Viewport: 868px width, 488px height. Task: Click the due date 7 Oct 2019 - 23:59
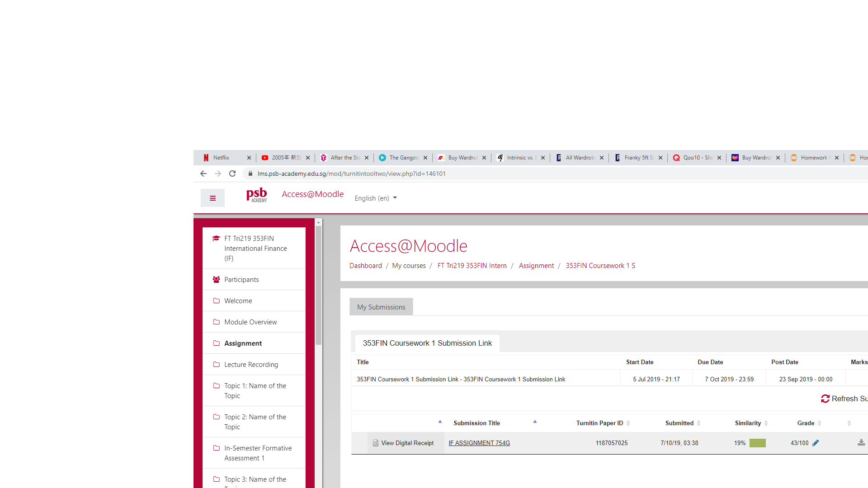729,379
